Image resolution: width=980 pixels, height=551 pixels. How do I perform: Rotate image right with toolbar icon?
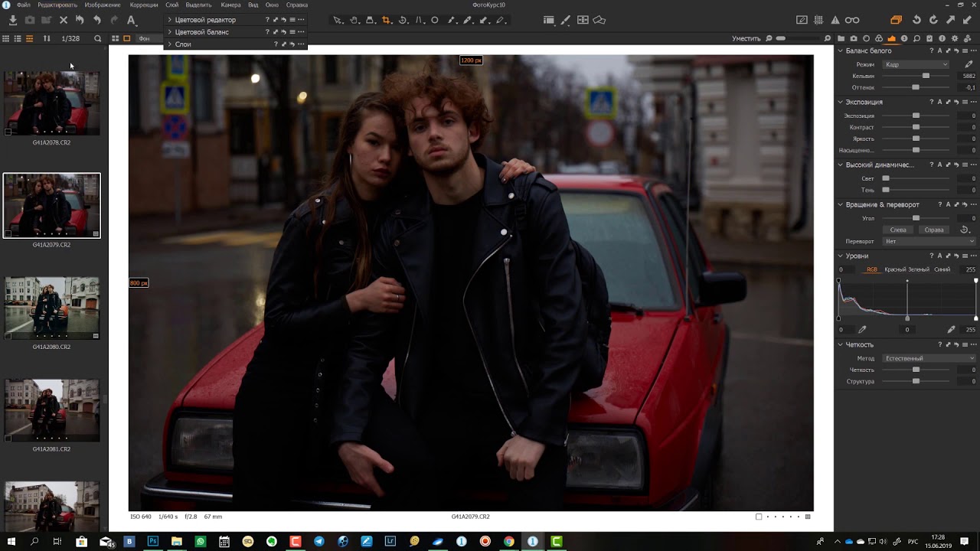tap(933, 20)
